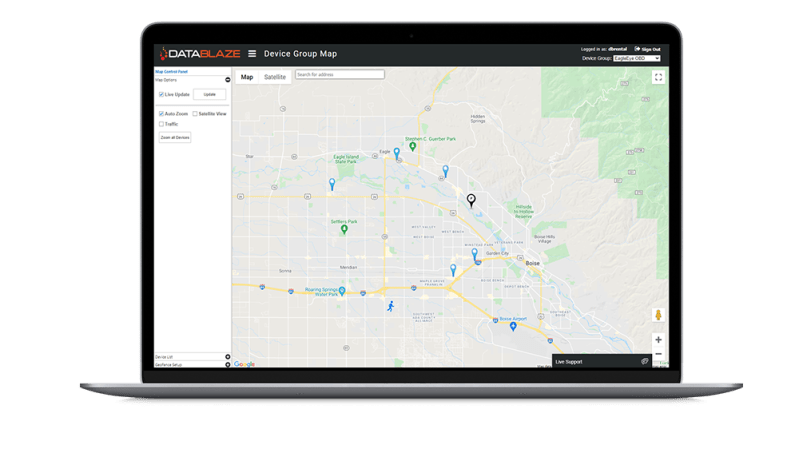
Task: Click blue device pin west of Eagle Island Park
Action: click(x=332, y=183)
